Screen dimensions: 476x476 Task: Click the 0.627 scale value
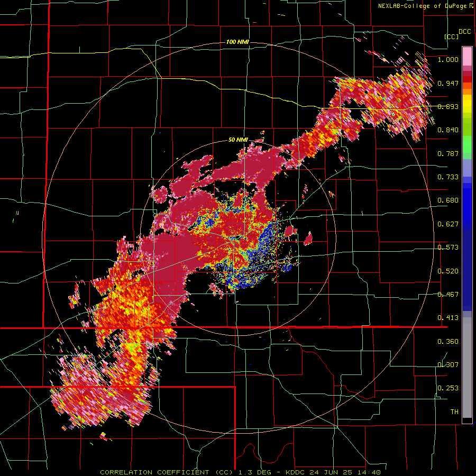[x=448, y=224]
